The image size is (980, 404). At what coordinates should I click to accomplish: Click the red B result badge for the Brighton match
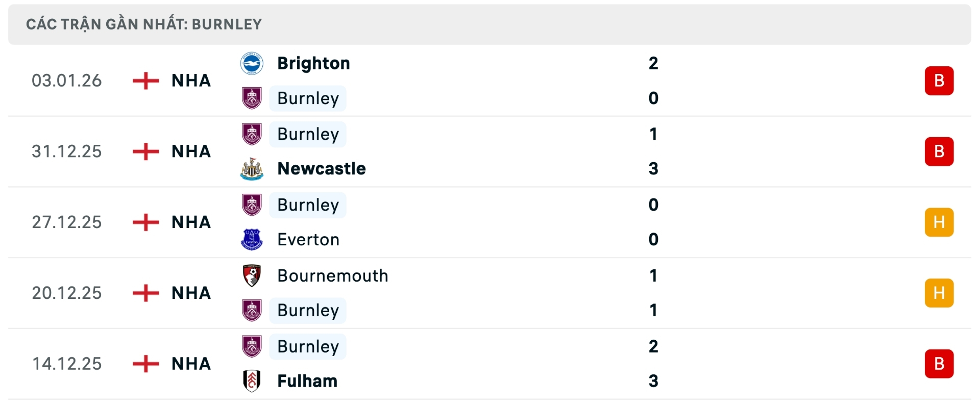coord(940,81)
